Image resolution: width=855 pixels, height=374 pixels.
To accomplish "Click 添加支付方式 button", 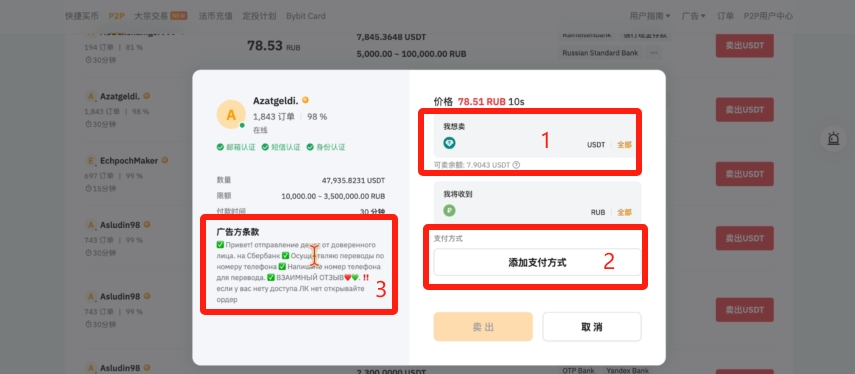I will pos(537,262).
